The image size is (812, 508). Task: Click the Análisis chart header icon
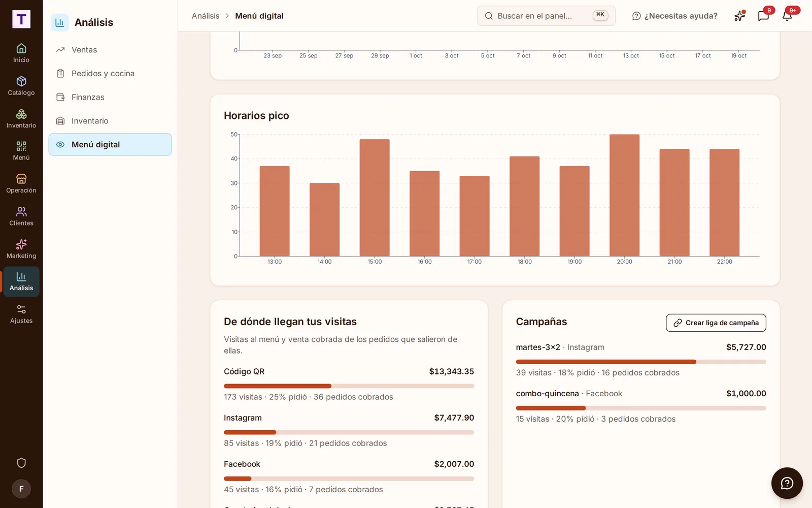(60, 22)
